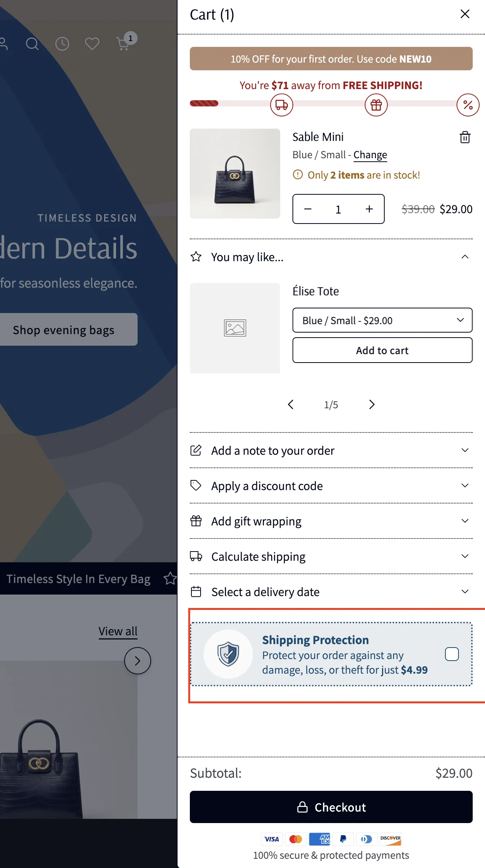Enable the Shipping Protection checkbox
The image size is (485, 868).
[452, 654]
